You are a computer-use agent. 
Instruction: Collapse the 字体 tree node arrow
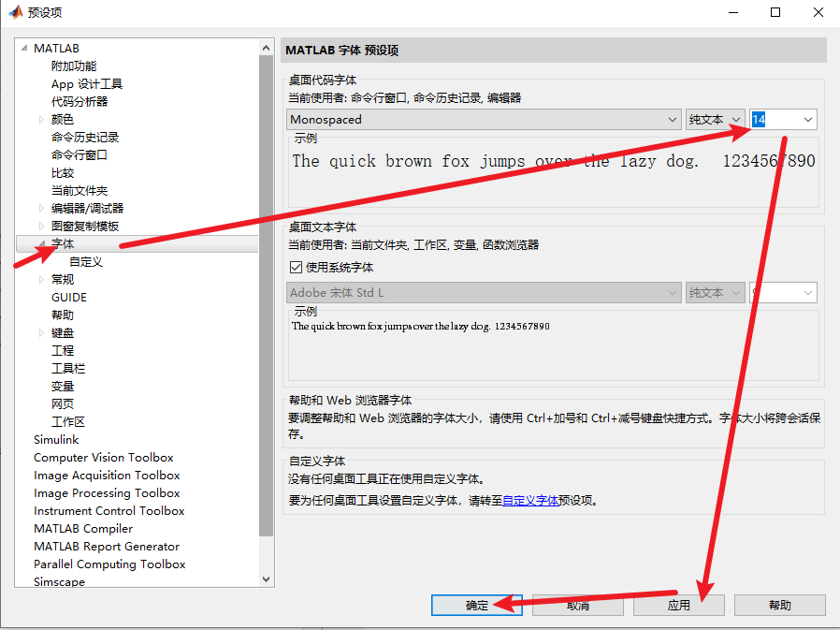[41, 244]
